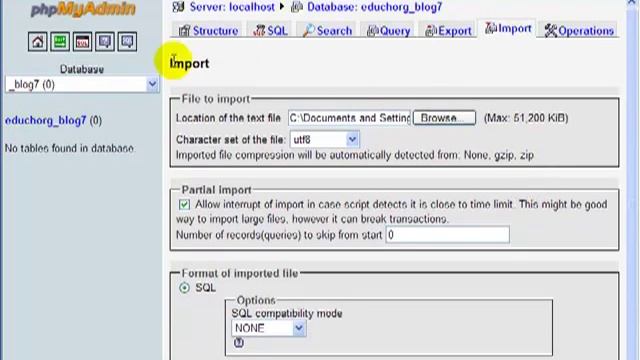Go to the Query tab
The image size is (640, 360).
pos(388,31)
